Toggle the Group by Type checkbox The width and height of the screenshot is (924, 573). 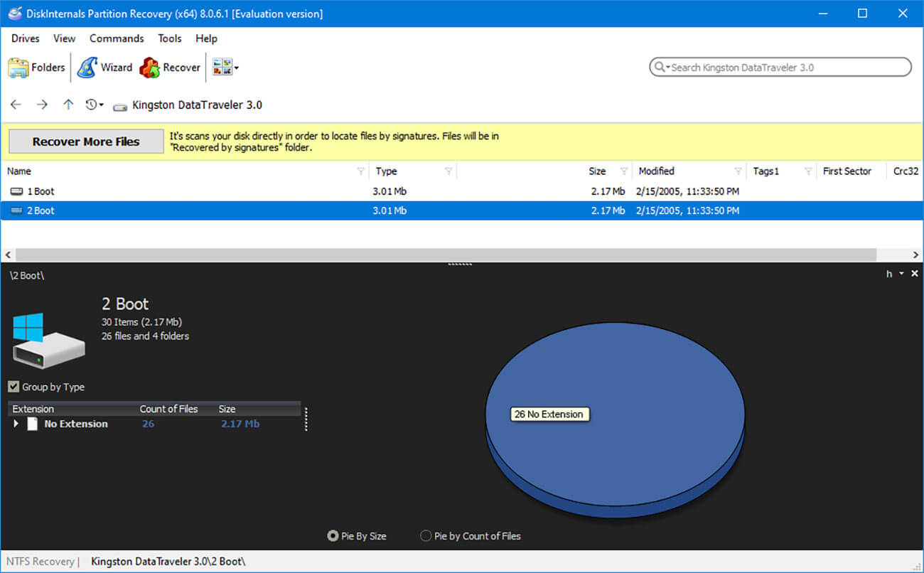click(14, 387)
